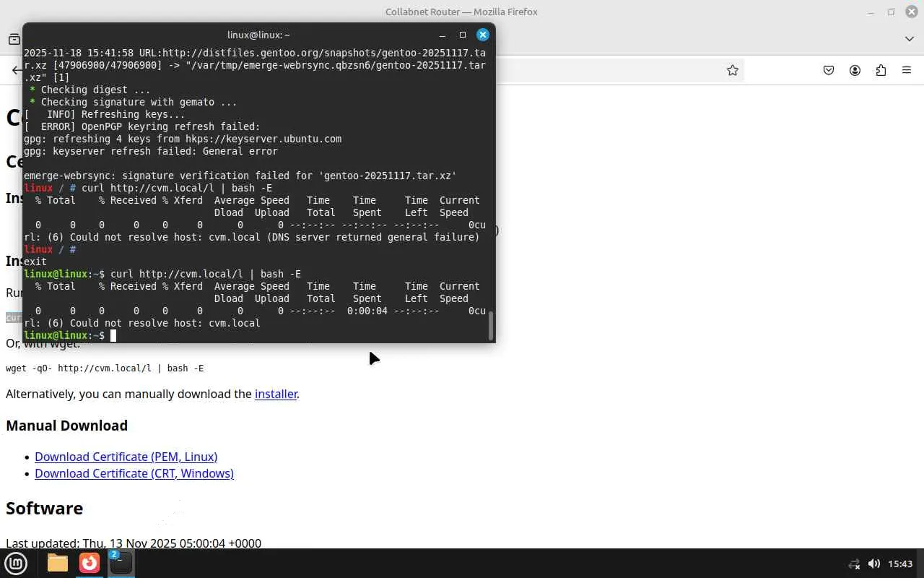924x578 pixels.
Task: Click the terminal window's vertical scrollbar
Action: (x=491, y=326)
